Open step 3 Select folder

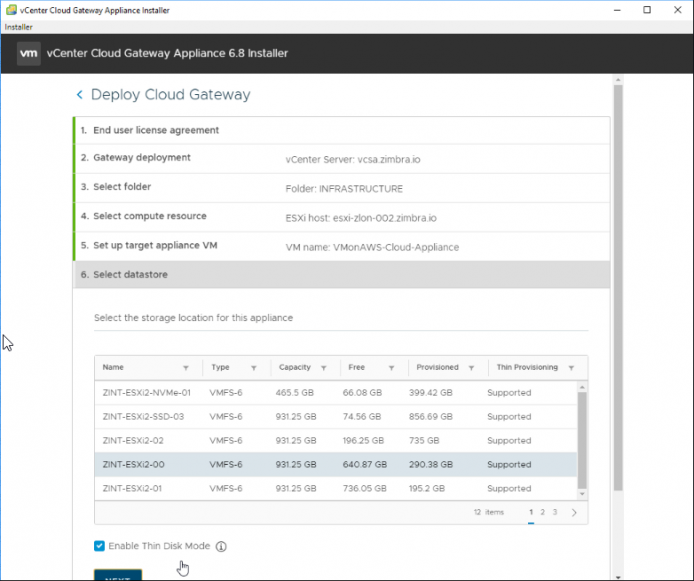coord(341,188)
